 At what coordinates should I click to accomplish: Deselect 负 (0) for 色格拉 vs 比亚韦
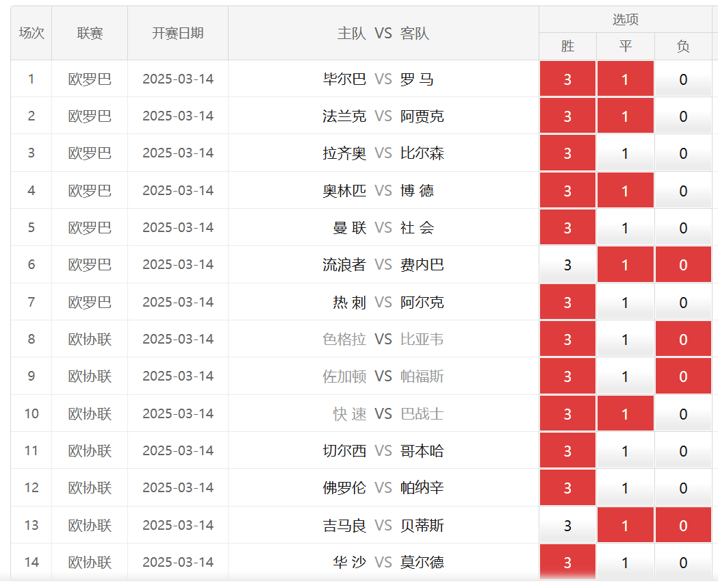(683, 340)
